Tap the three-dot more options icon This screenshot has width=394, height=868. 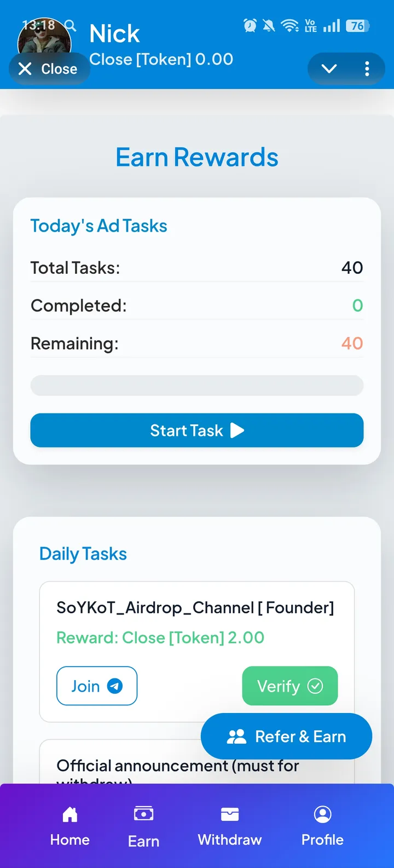tap(367, 68)
